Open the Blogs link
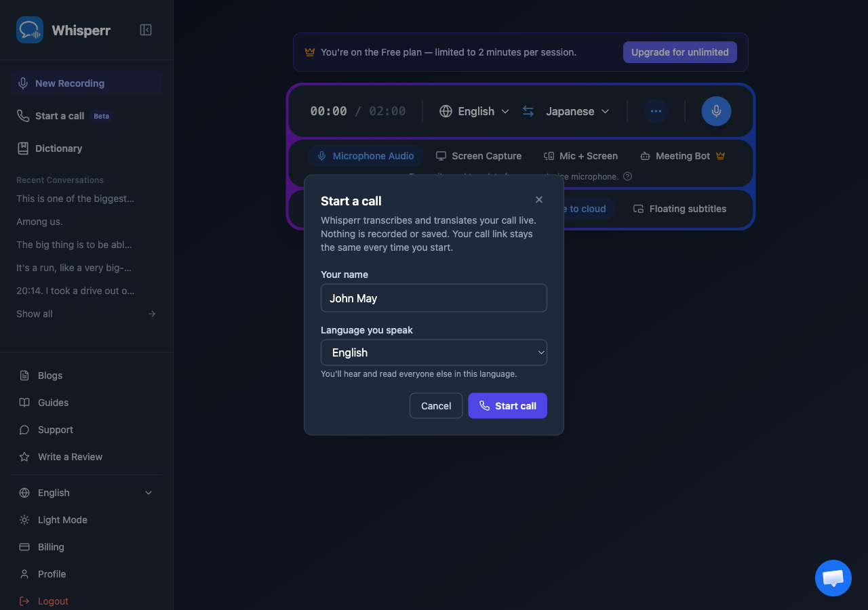 point(86,375)
